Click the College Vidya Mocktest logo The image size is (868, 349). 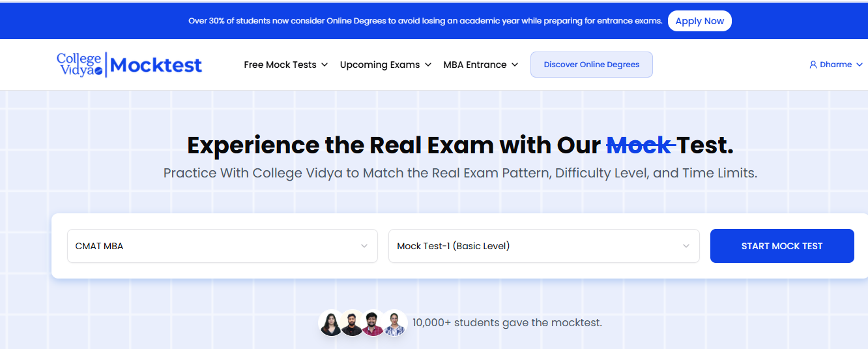point(129,65)
